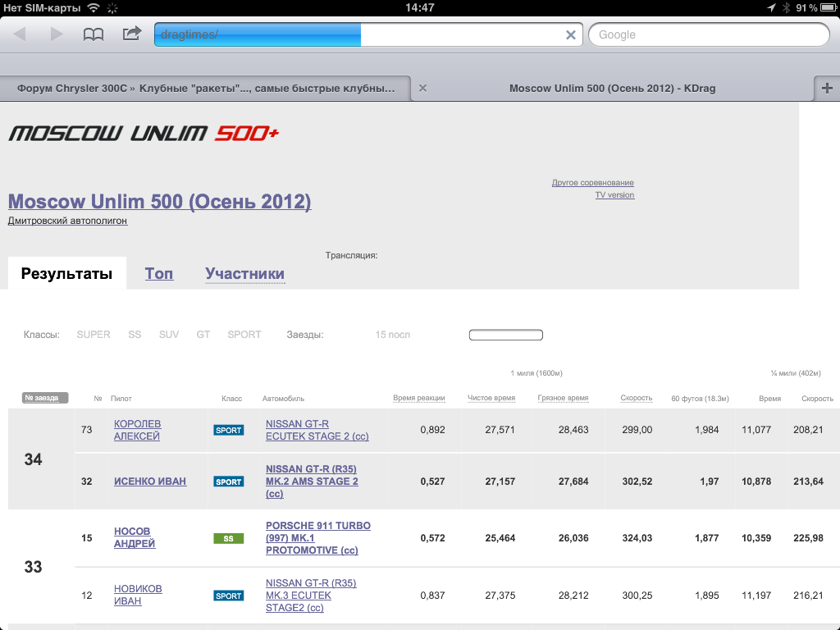This screenshot has width=840, height=630.
Task: Open the share action icon
Action: 132,33
